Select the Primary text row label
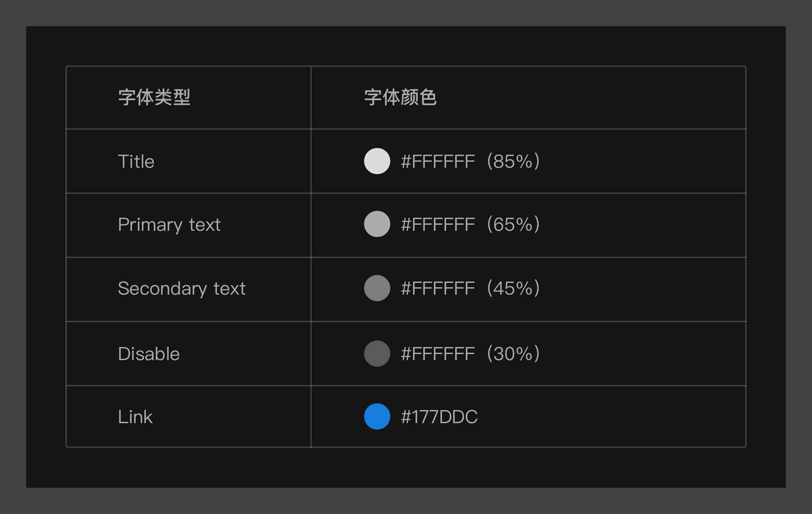Screen dimensions: 812x514 pyautogui.click(x=169, y=225)
